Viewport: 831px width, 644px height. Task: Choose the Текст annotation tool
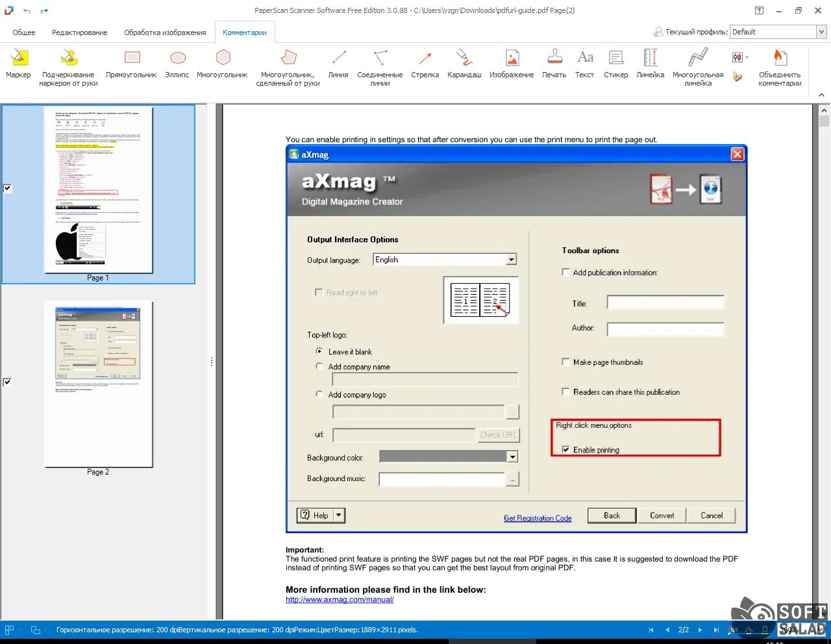coord(585,64)
